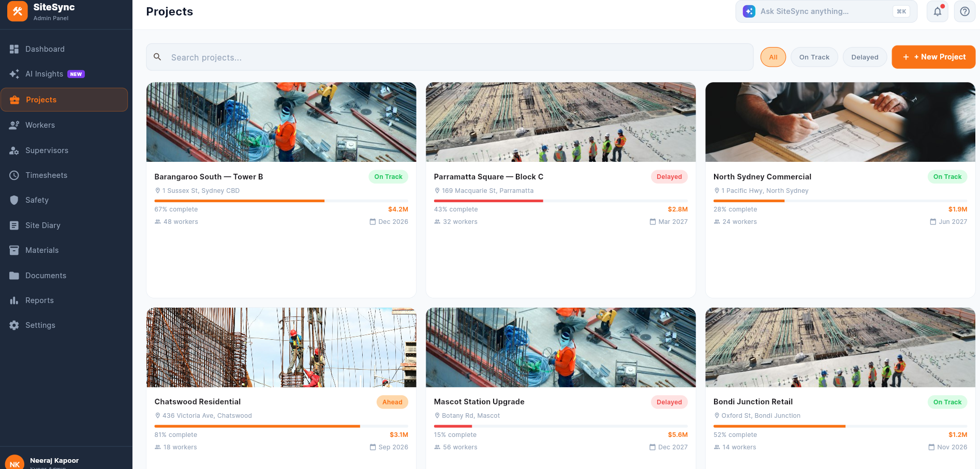Click the NEW badge beside AI Insights
This screenshot has width=980, height=469.
coord(76,74)
